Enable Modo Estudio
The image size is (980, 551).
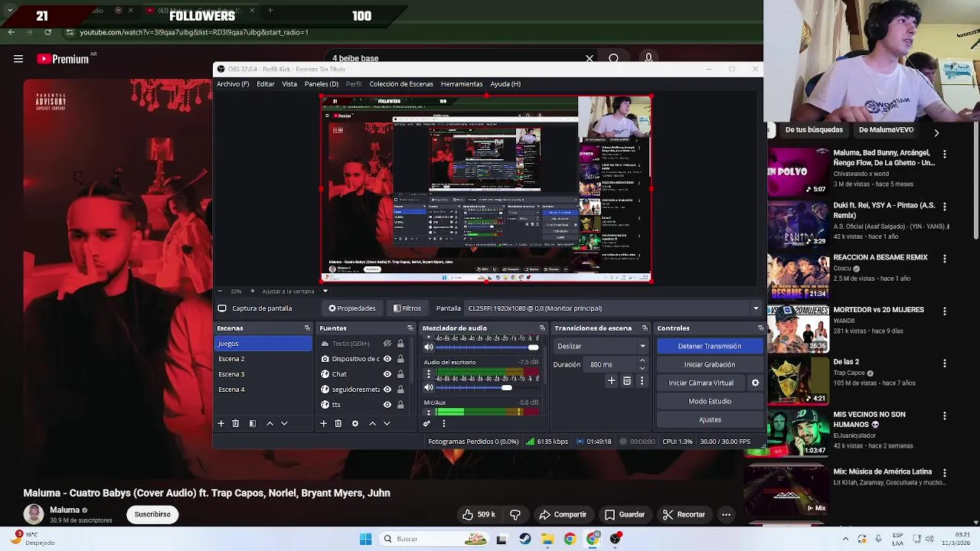point(710,401)
